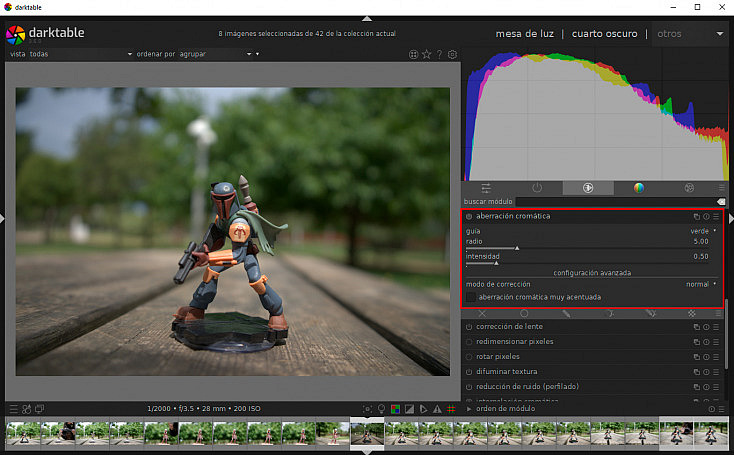The width and height of the screenshot is (734, 455).
Task: Open guía dropdown set to verde
Action: pyautogui.click(x=591, y=231)
